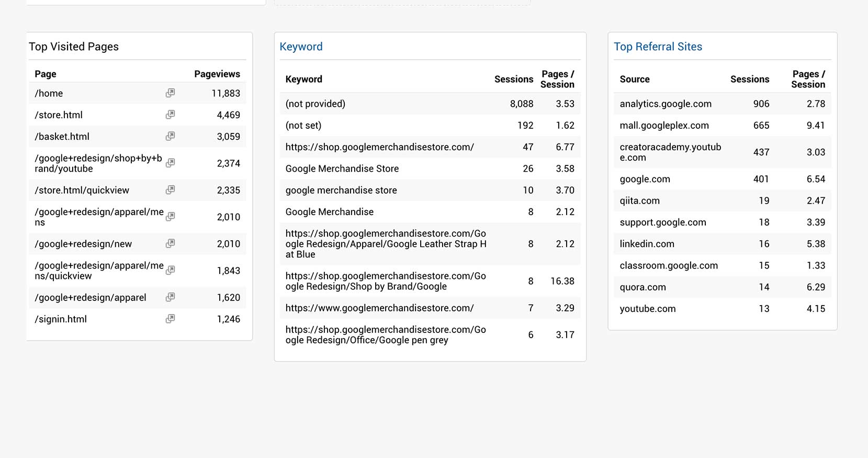The image size is (868, 458).
Task: Select the Office/Google pen grey keyword
Action: pos(386,334)
